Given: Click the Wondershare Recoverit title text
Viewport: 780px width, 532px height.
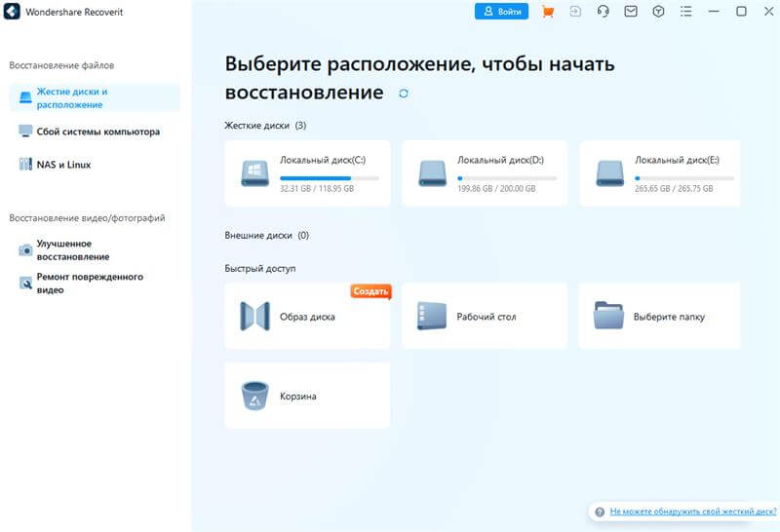Looking at the screenshot, I should (74, 12).
